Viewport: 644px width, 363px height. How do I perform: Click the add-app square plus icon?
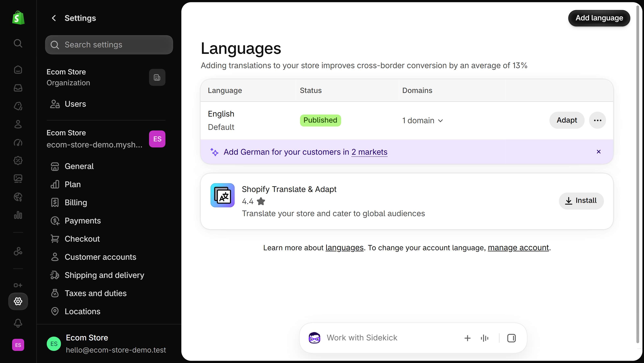click(x=18, y=285)
